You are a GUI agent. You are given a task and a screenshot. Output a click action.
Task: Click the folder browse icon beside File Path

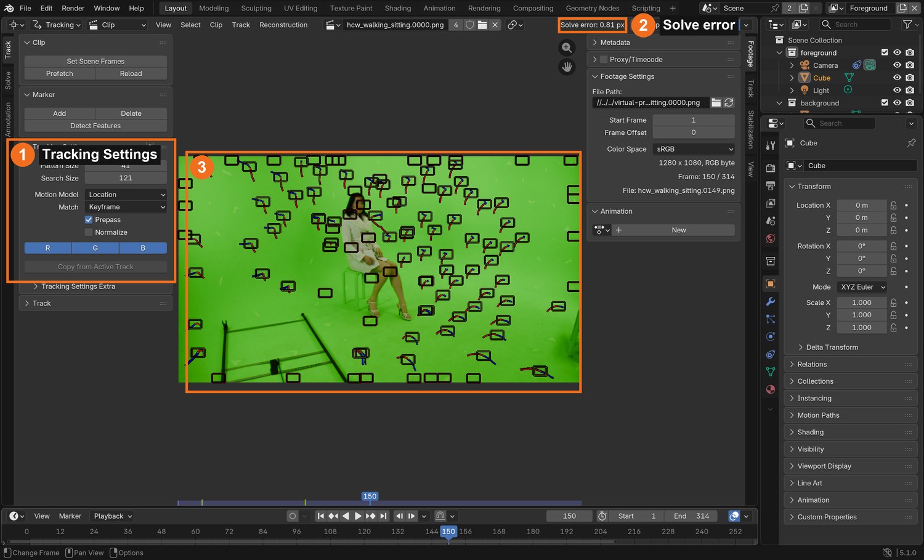(716, 103)
